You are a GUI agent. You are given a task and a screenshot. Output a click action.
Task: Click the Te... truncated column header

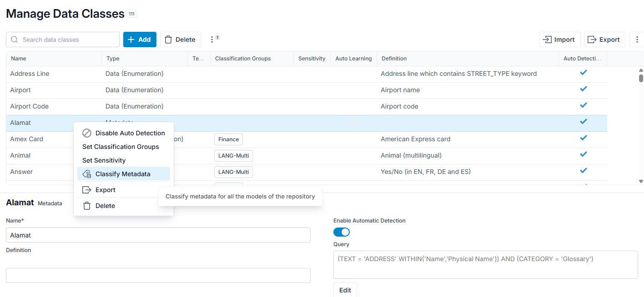(199, 59)
